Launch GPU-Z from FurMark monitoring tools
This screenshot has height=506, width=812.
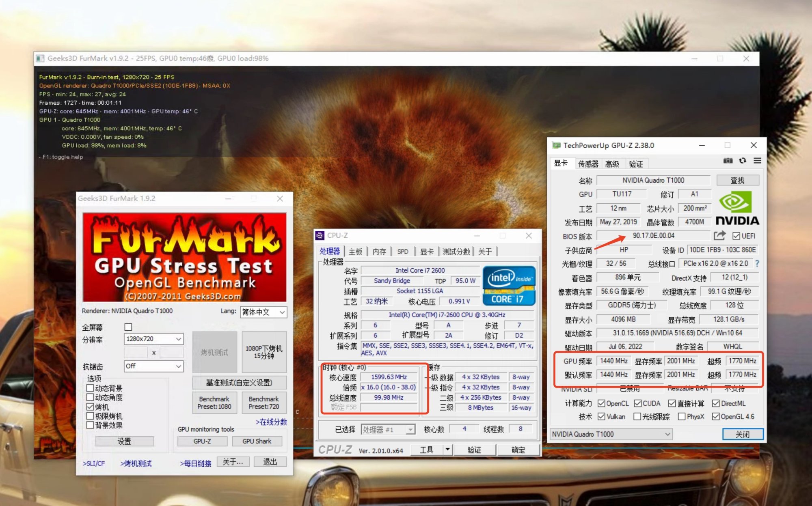click(202, 441)
